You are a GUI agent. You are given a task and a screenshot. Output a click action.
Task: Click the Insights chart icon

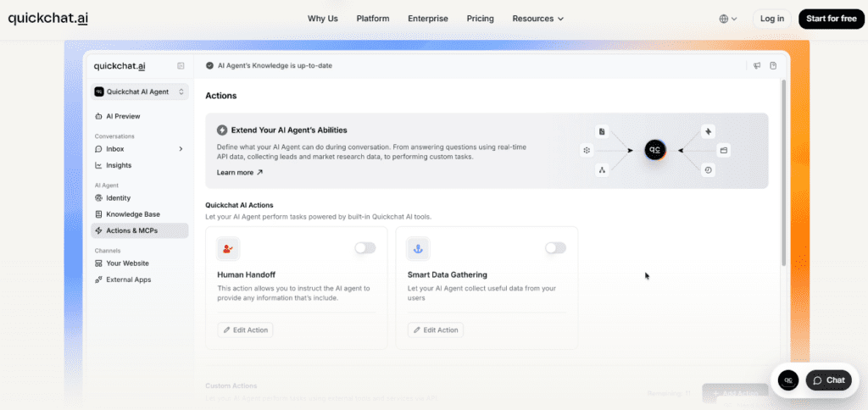click(98, 165)
